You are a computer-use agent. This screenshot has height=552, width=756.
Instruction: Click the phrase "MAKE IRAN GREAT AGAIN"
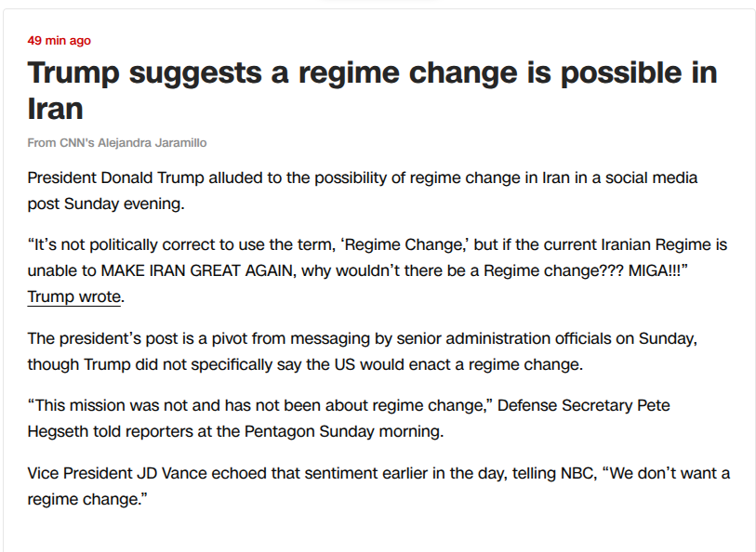point(197,270)
